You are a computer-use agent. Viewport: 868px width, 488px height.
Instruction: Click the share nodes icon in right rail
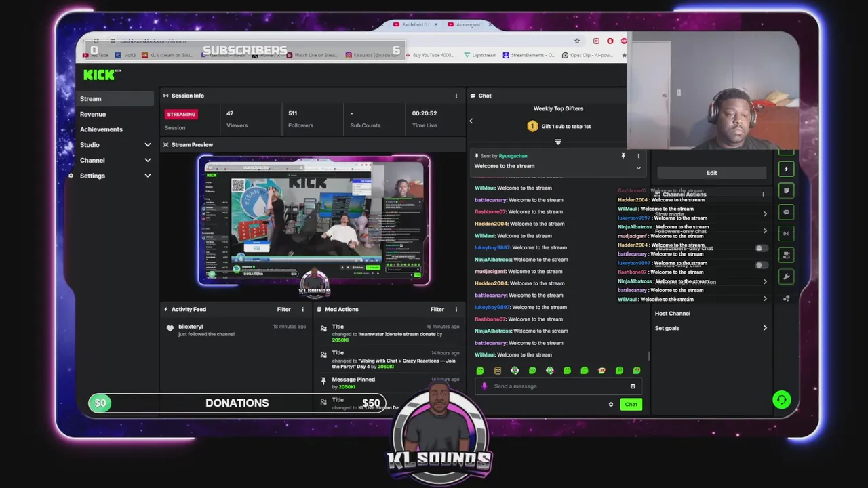787,298
